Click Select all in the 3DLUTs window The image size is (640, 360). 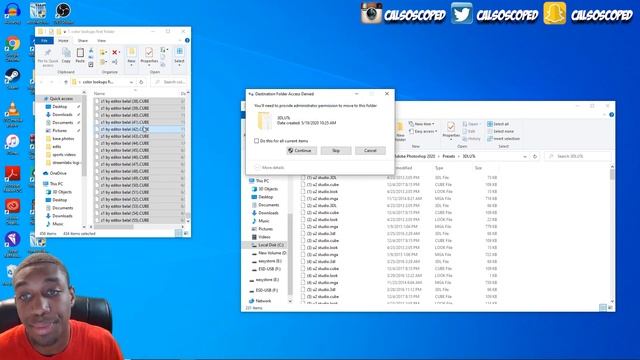pos(498,124)
